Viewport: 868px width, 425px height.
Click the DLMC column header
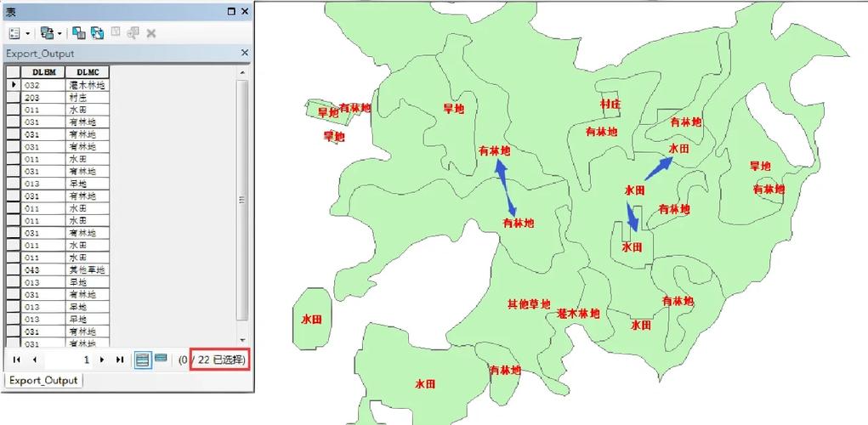click(x=88, y=72)
